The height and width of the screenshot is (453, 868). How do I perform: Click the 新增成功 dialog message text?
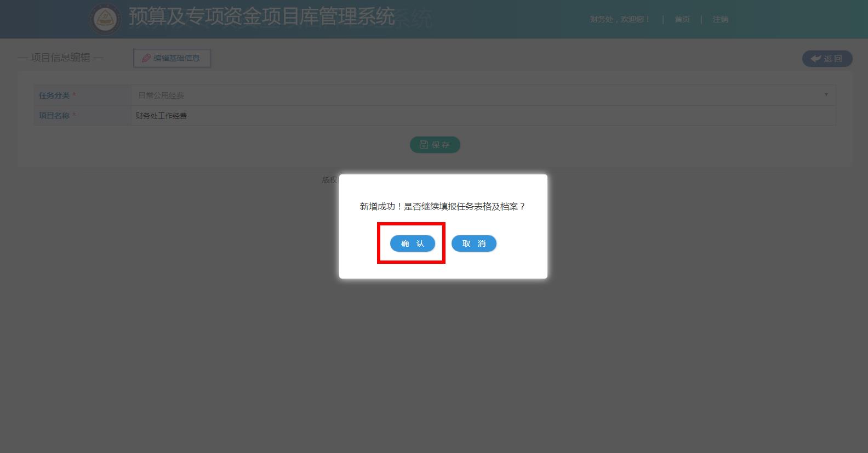tap(443, 206)
